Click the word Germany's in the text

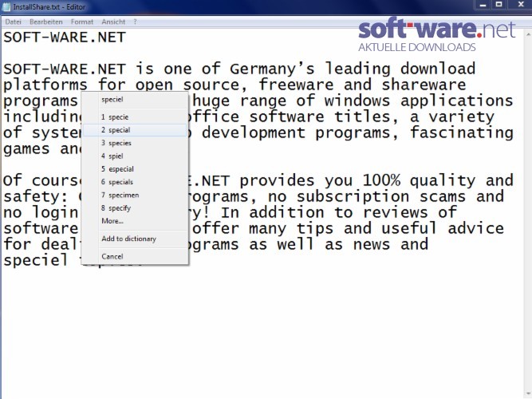272,69
